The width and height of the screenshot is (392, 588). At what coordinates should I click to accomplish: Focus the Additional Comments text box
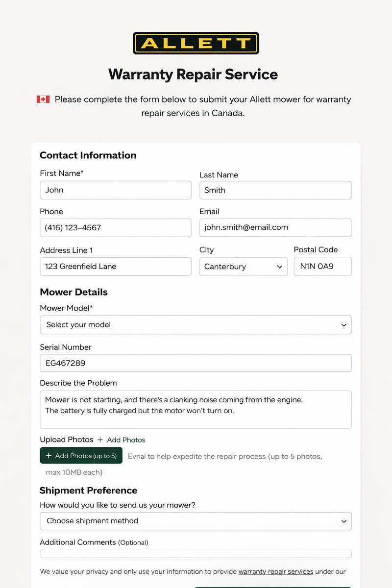click(x=196, y=554)
